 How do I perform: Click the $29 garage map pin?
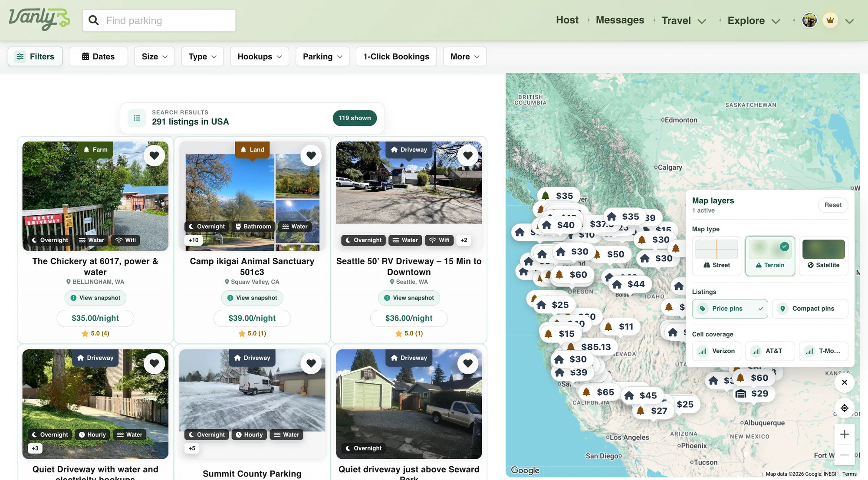(x=753, y=394)
